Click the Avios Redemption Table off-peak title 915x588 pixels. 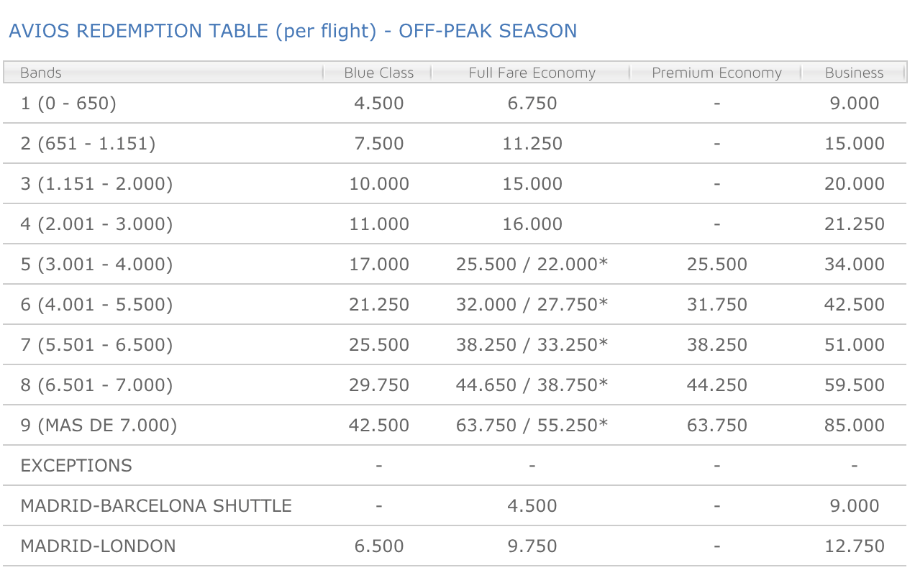click(x=293, y=31)
